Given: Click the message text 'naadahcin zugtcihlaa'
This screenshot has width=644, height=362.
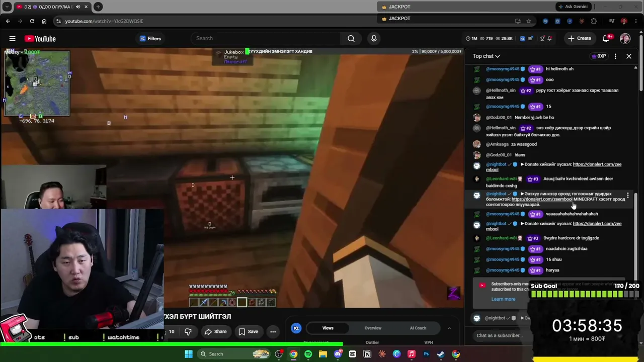Looking at the screenshot, I should 567,249.
